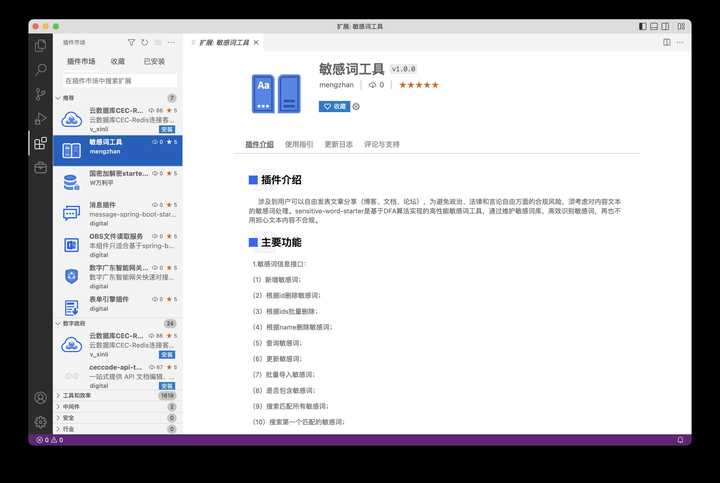
Task: Click the download count icon near mengzhan
Action: 372,85
